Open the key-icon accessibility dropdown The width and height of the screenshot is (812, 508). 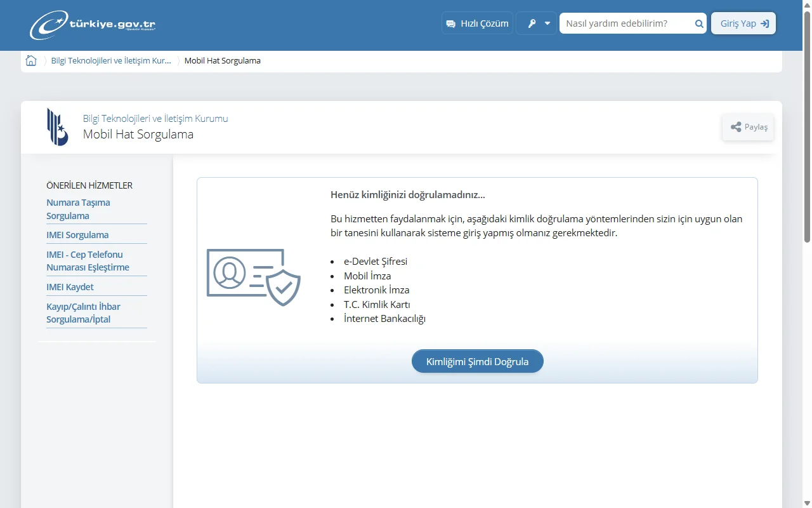(536, 23)
